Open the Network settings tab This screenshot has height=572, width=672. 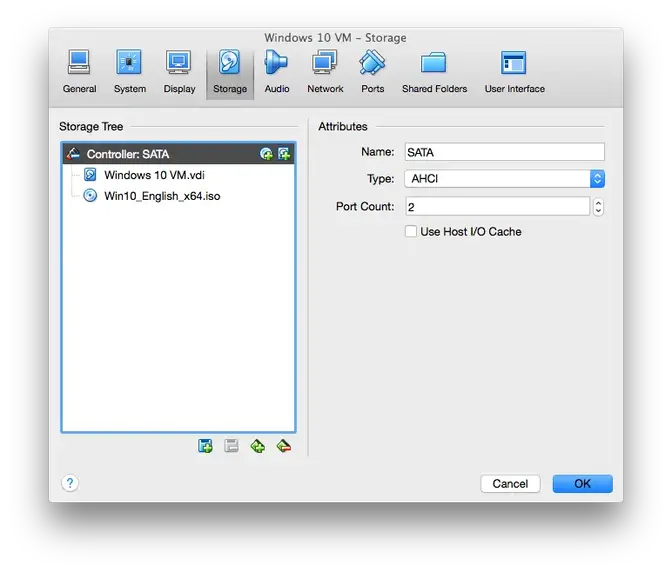click(325, 72)
